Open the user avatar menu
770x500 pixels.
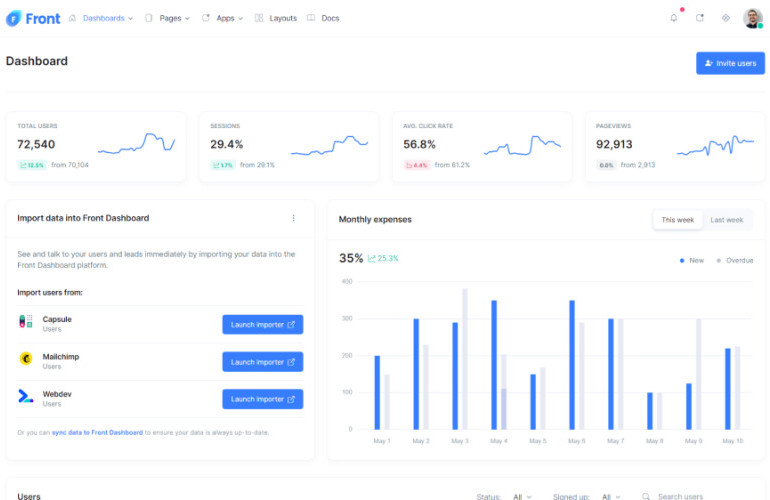tap(752, 18)
